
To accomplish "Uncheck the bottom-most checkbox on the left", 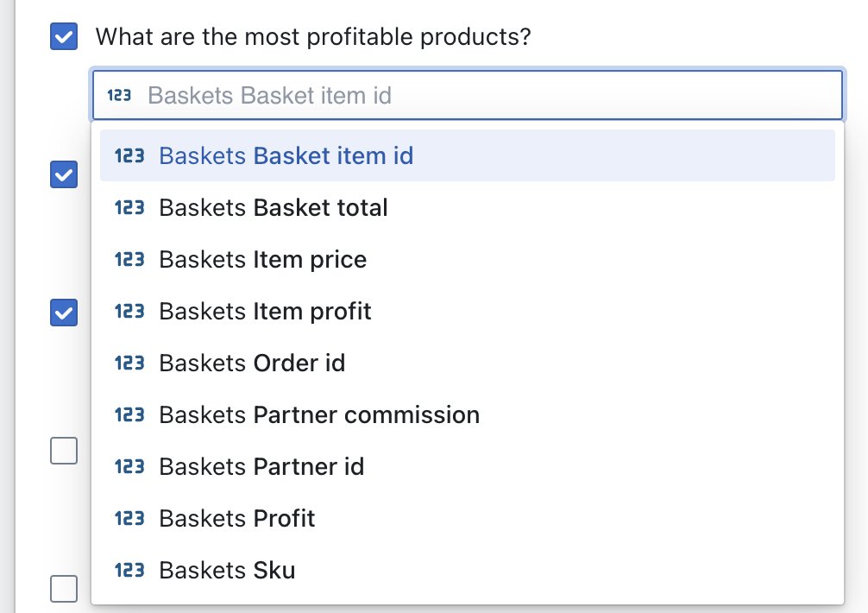I will (63, 590).
